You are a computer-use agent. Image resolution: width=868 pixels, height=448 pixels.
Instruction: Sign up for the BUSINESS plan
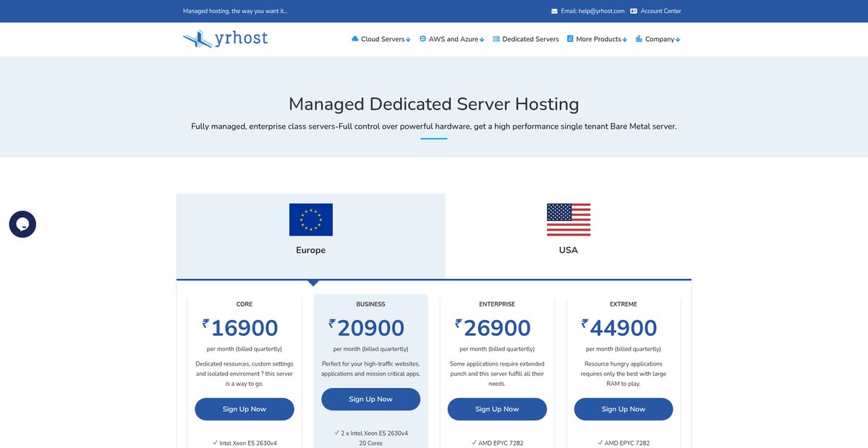coord(371,399)
